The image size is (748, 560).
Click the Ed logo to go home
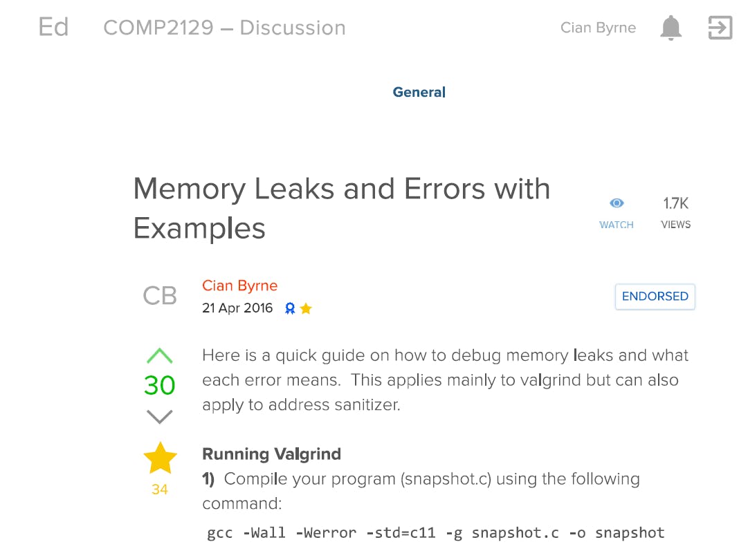(53, 28)
